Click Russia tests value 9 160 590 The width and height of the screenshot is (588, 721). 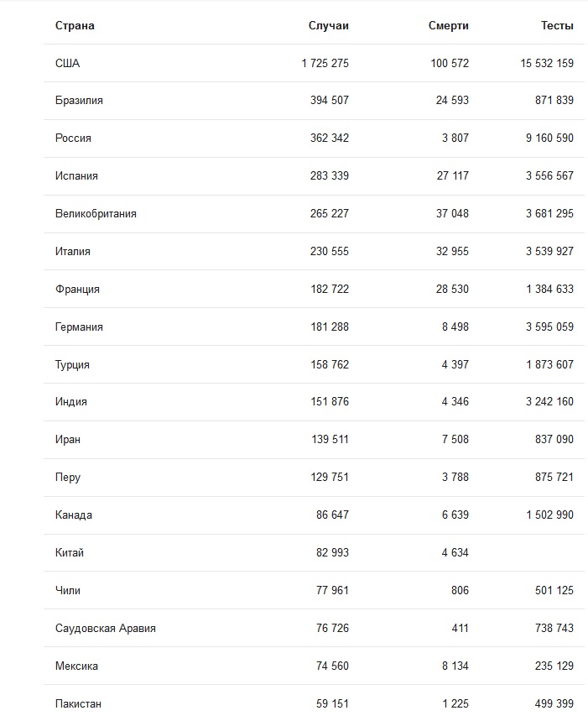click(549, 138)
